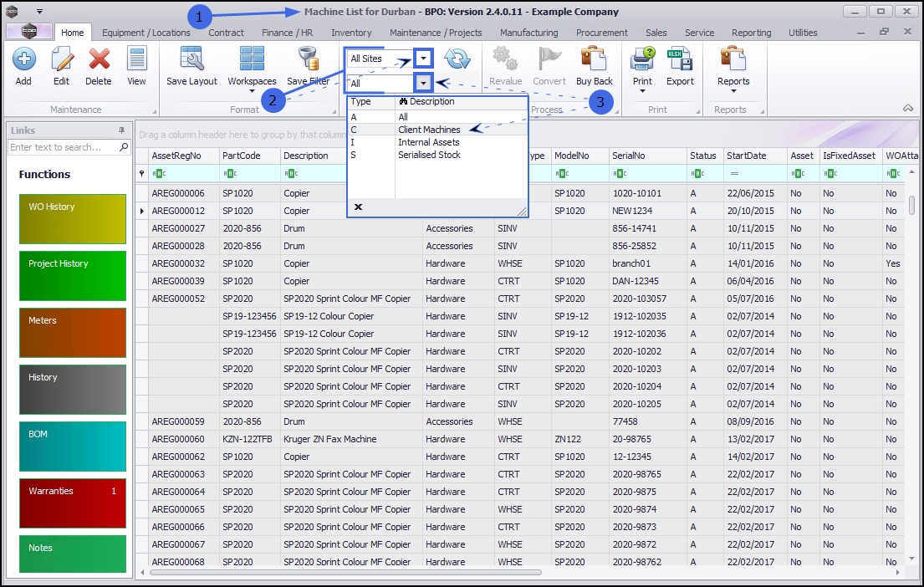The width and height of the screenshot is (924, 587).
Task: Click the refresh arrows icon
Action: tap(457, 59)
